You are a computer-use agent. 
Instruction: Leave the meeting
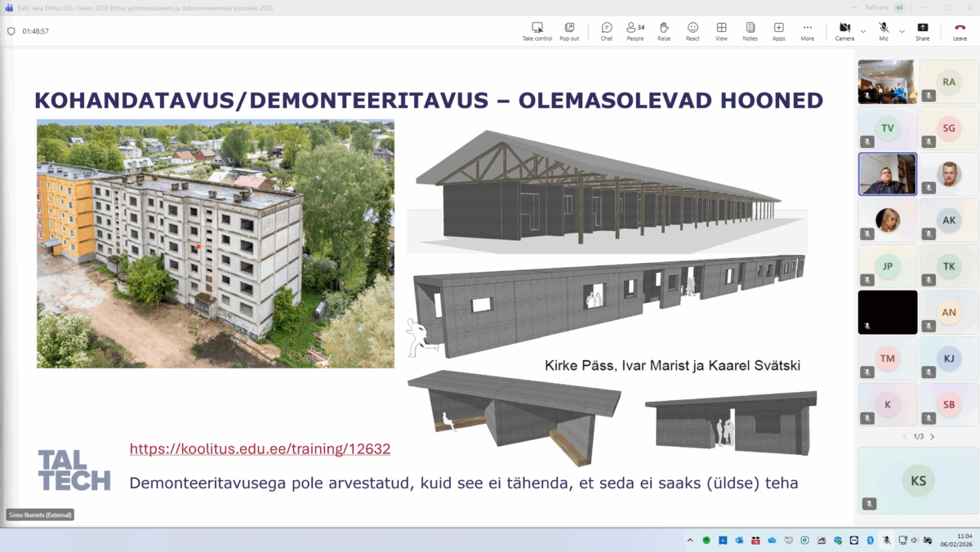click(960, 31)
